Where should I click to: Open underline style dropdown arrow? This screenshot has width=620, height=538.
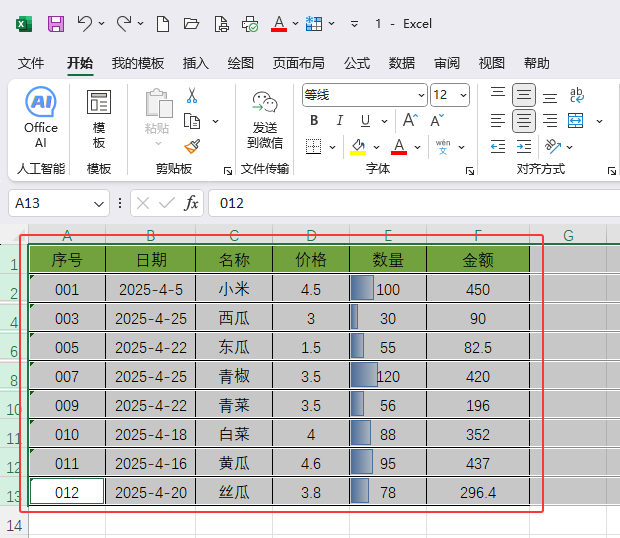coord(384,121)
